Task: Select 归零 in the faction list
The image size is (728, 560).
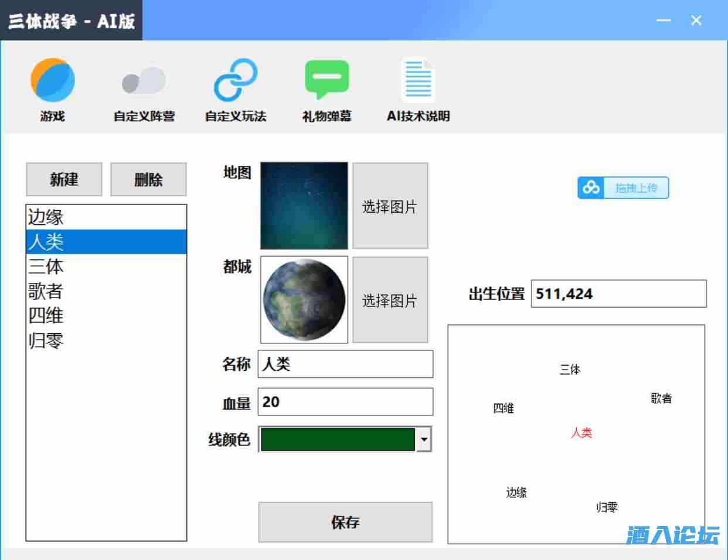Action: (x=106, y=340)
